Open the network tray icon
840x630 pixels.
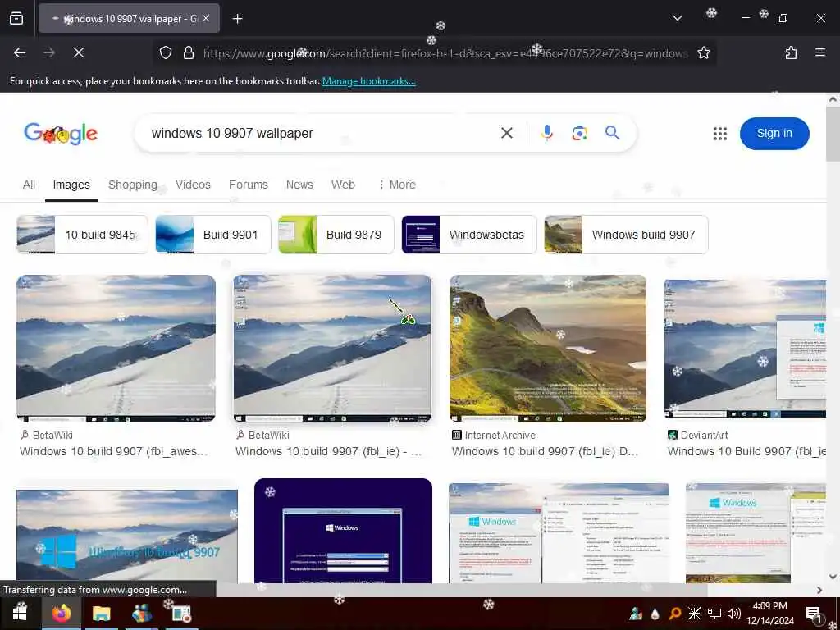click(714, 614)
